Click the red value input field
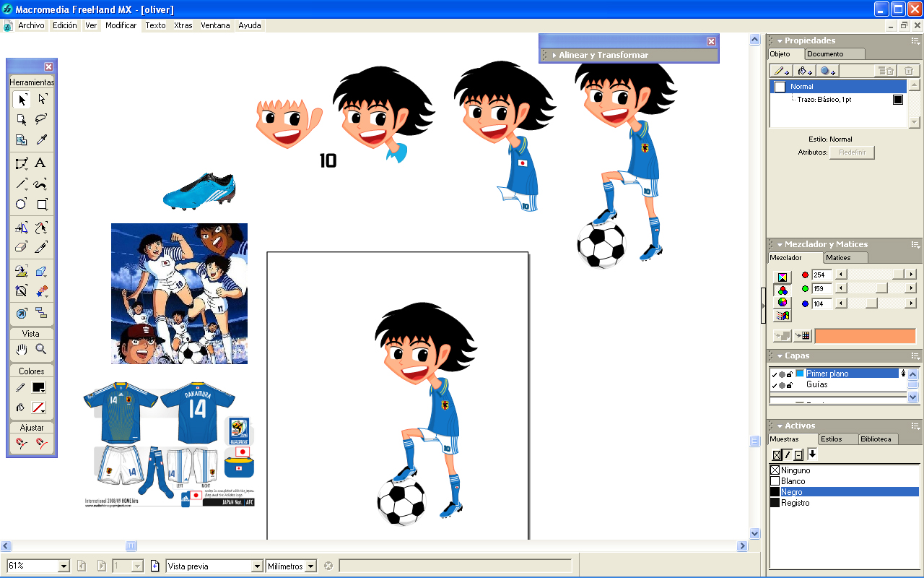Screen dimensions: 924x578 click(821, 275)
